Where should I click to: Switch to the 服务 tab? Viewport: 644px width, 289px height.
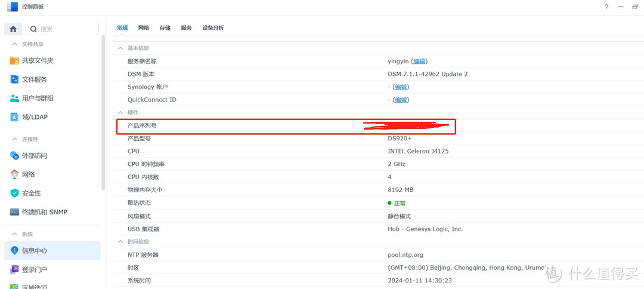[187, 27]
